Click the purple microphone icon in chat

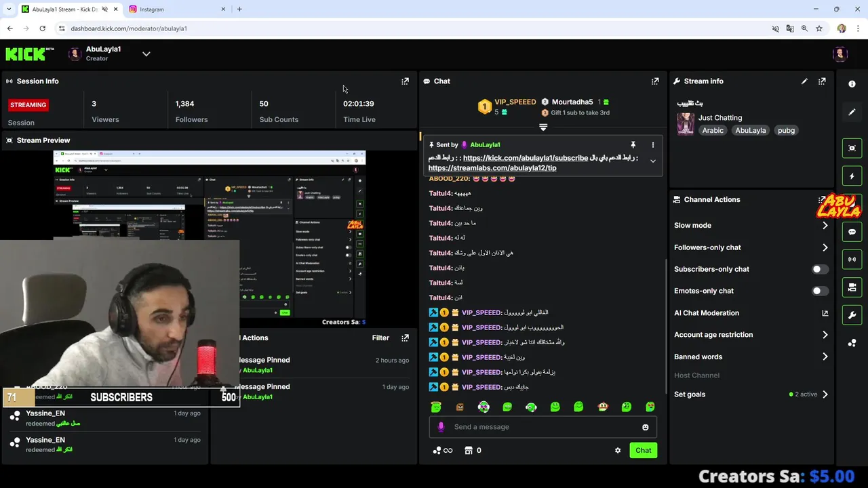click(441, 427)
